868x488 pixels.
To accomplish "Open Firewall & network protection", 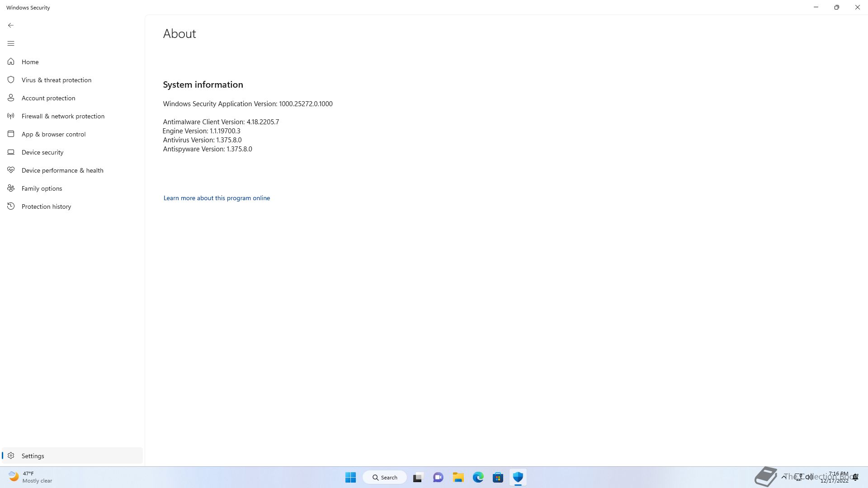I will pyautogui.click(x=72, y=116).
